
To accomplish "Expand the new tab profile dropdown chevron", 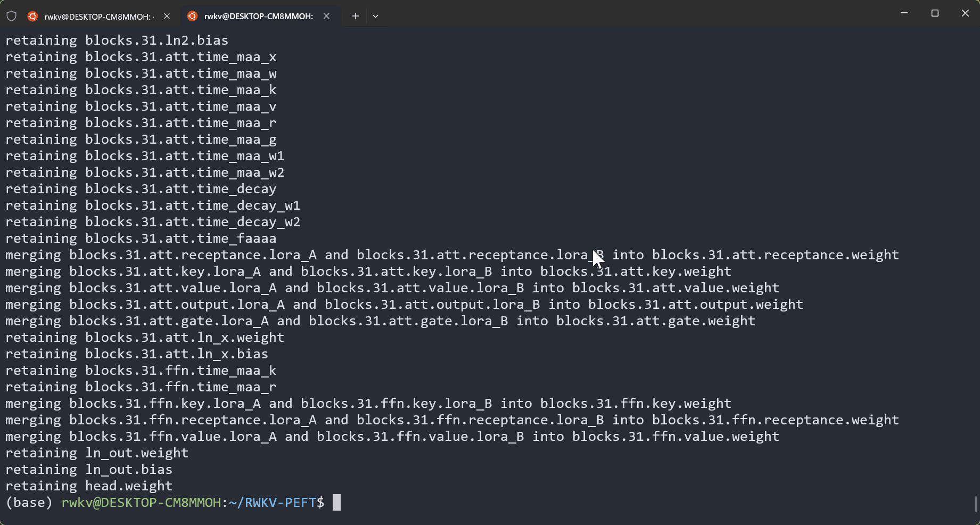I will [375, 16].
